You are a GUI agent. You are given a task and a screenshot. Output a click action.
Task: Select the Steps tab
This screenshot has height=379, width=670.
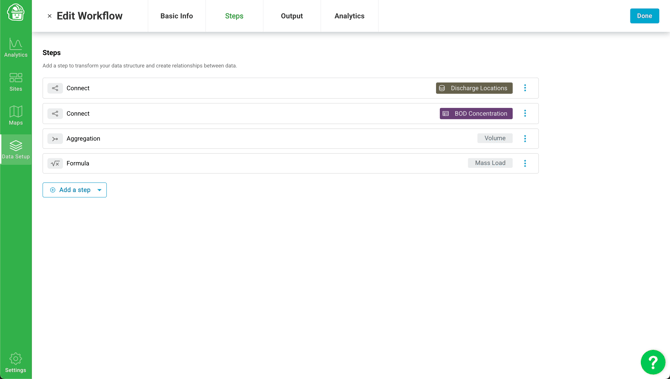click(x=234, y=16)
